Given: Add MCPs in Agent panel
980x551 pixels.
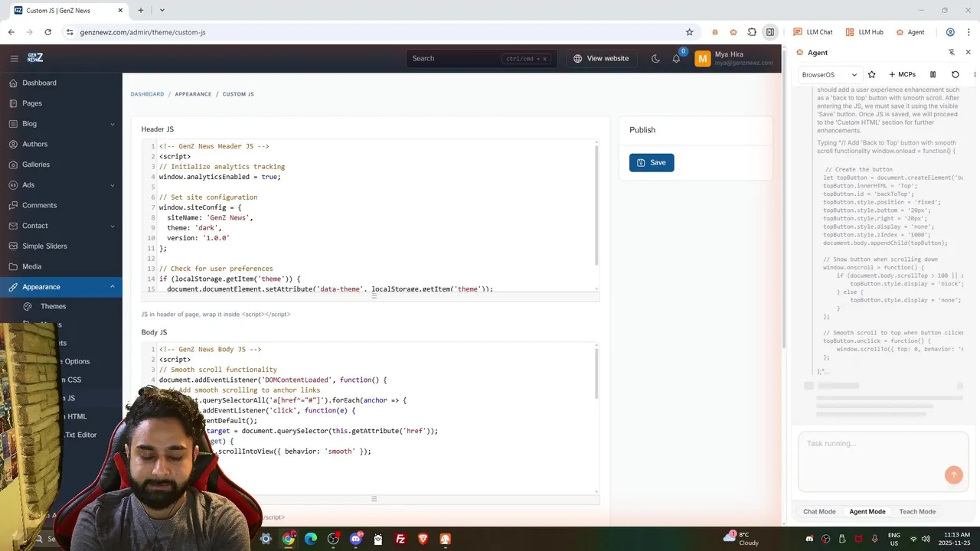Looking at the screenshot, I should point(902,75).
